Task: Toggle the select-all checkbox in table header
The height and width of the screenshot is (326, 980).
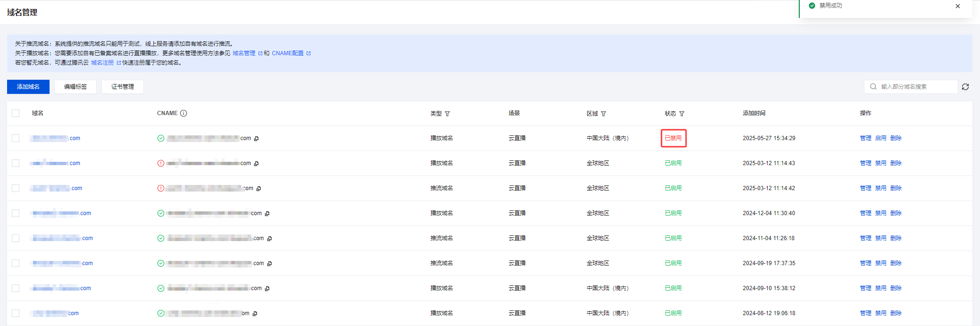Action: coord(16,113)
